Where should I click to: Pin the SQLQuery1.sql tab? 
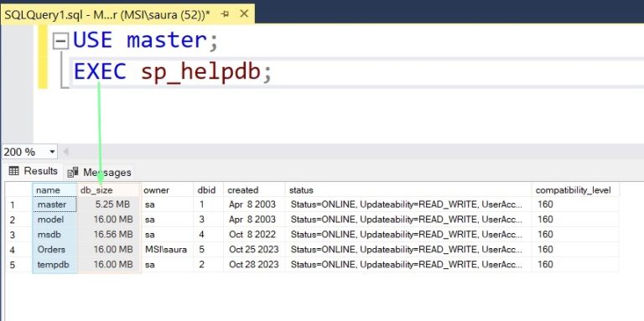[225, 14]
